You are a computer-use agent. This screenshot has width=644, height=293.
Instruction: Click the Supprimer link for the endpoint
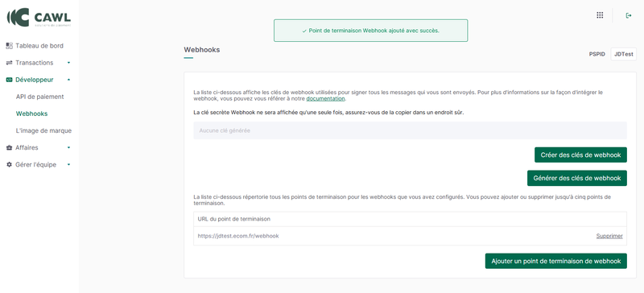click(609, 236)
